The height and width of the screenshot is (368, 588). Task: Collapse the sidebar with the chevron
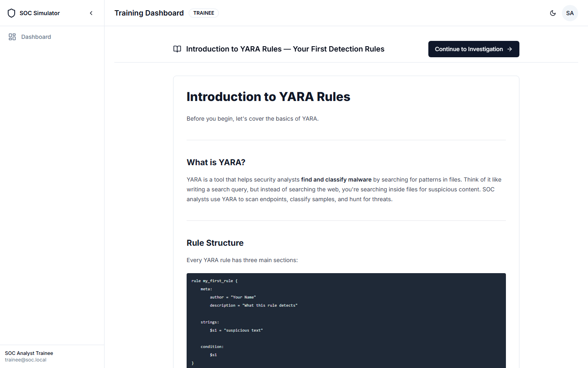[91, 13]
